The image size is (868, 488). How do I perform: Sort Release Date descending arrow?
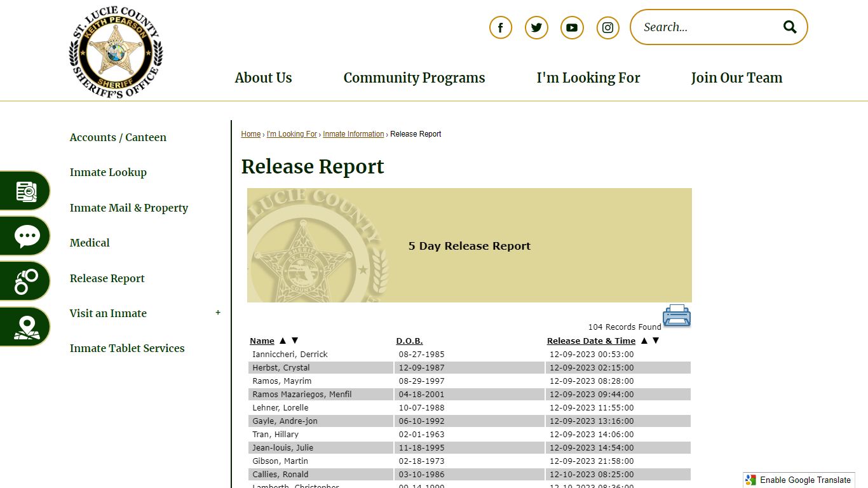coord(656,341)
